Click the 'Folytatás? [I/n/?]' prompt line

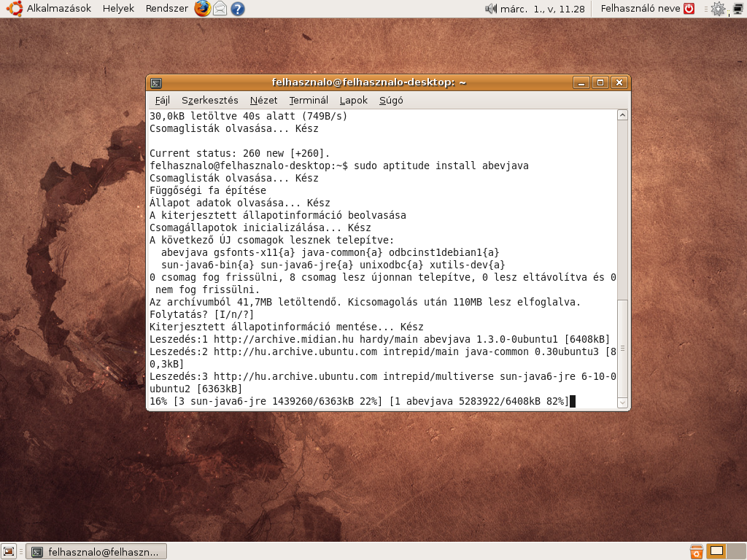point(201,314)
